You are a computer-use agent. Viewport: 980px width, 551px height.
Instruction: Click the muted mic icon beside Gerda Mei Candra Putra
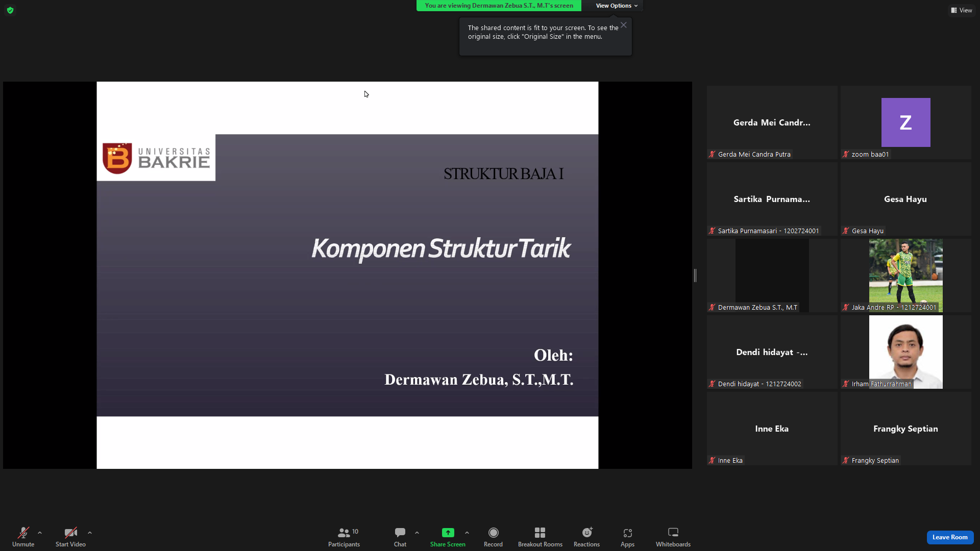[712, 154]
